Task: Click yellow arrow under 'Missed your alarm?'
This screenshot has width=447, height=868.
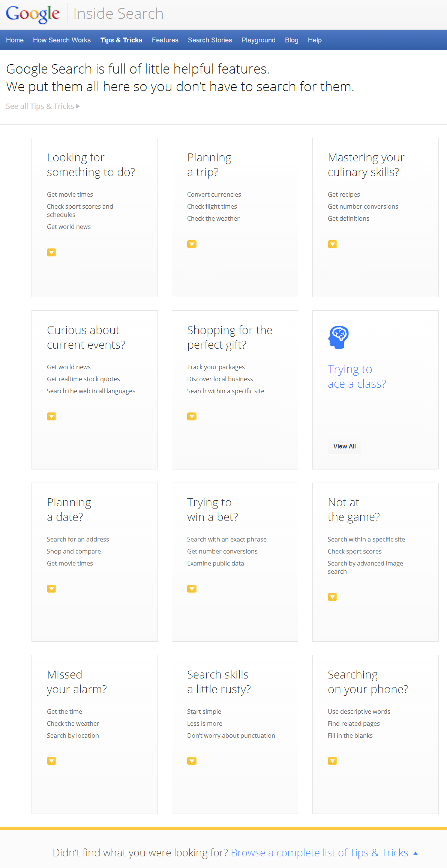Action: [51, 761]
